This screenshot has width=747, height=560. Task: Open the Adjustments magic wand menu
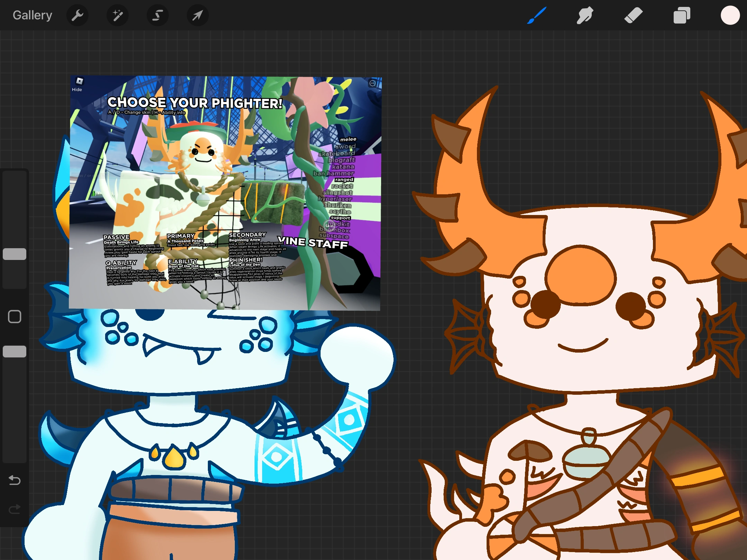click(118, 16)
